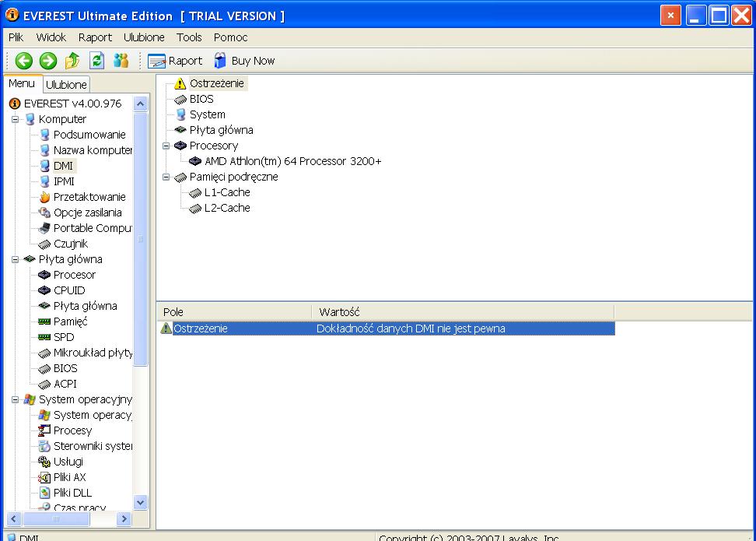Collapse the Pamięci podręczne node
Screen dimensions: 756x541
[x=166, y=177]
